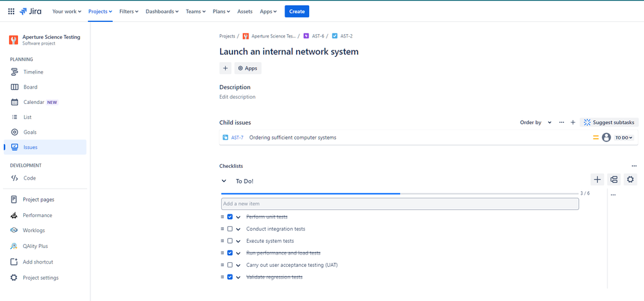Uncheck Run performance and load tests
Viewport: 644px width, 301px height.
[x=230, y=253]
